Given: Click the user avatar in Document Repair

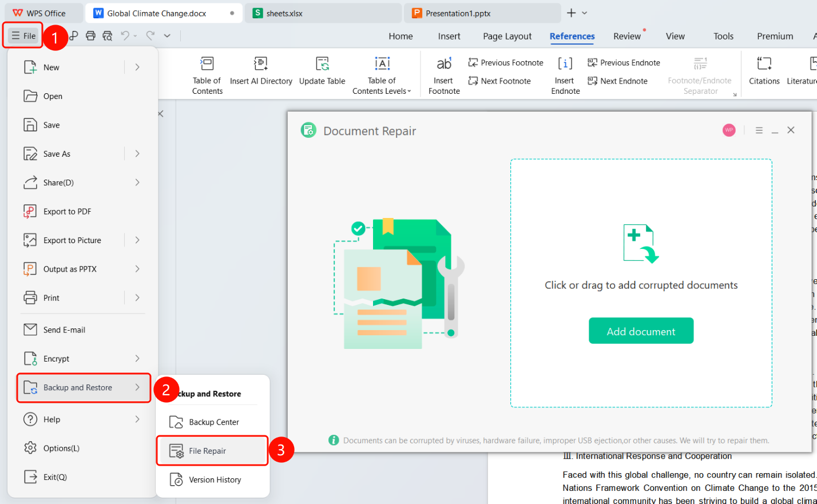Looking at the screenshot, I should click(x=729, y=130).
